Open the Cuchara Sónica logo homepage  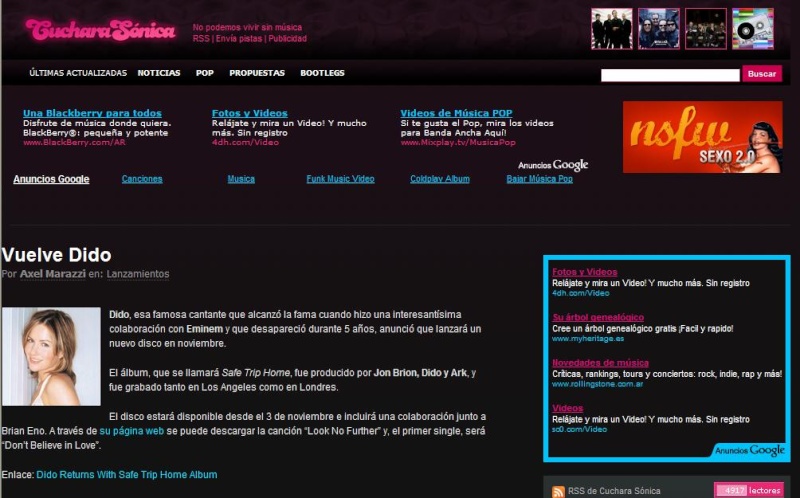click(101, 30)
